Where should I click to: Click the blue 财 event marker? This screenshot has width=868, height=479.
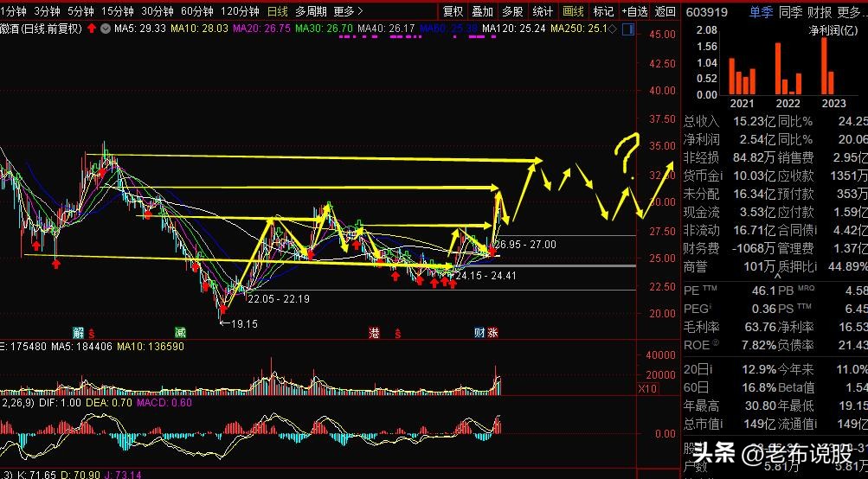(x=479, y=332)
